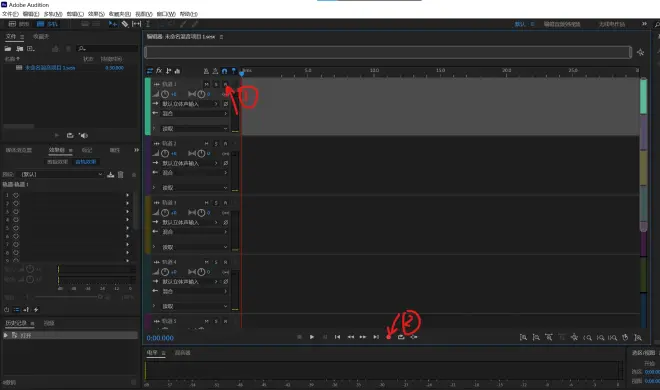This screenshot has height=390, width=660.
Task: Click track 1 volume knob
Action: click(165, 94)
